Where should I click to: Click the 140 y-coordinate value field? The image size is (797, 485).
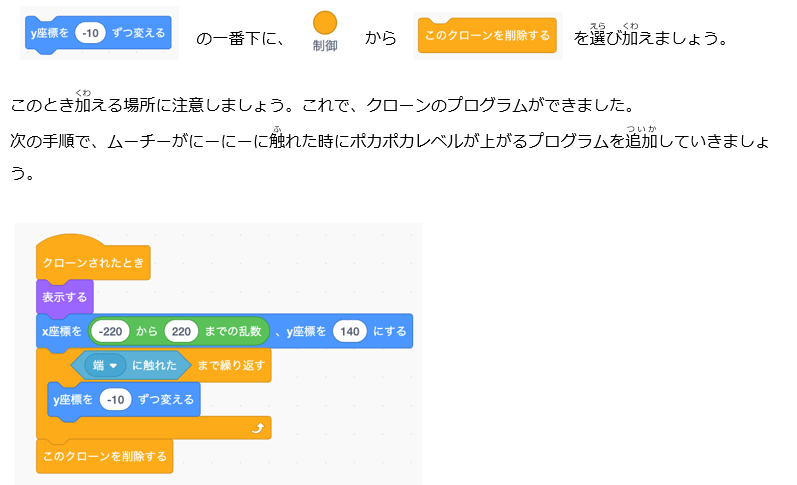[349, 331]
